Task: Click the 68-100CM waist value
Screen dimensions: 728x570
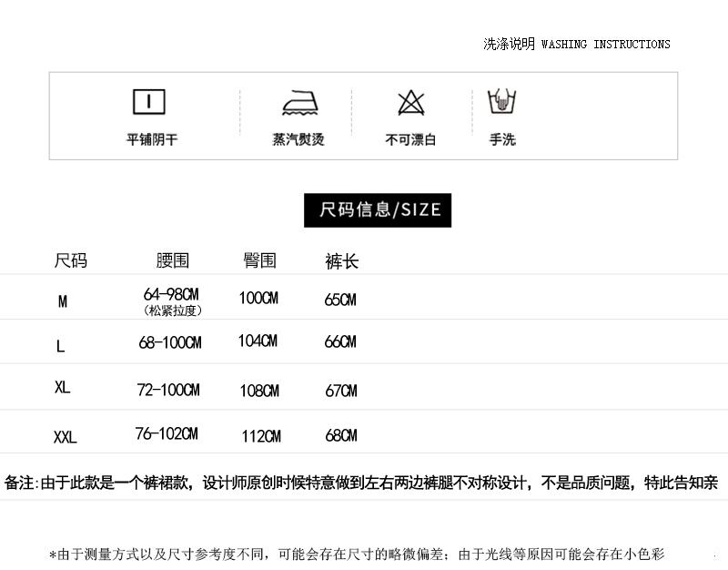Action: tap(170, 343)
